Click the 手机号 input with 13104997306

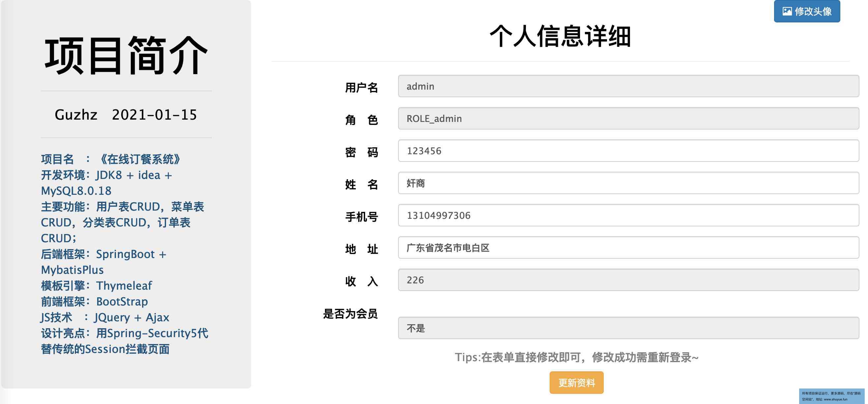(x=628, y=216)
